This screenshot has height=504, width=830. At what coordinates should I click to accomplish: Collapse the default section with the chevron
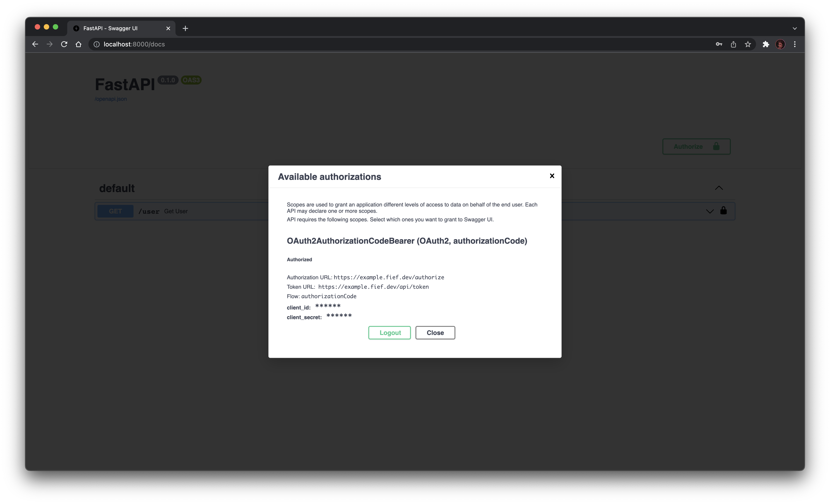(719, 188)
